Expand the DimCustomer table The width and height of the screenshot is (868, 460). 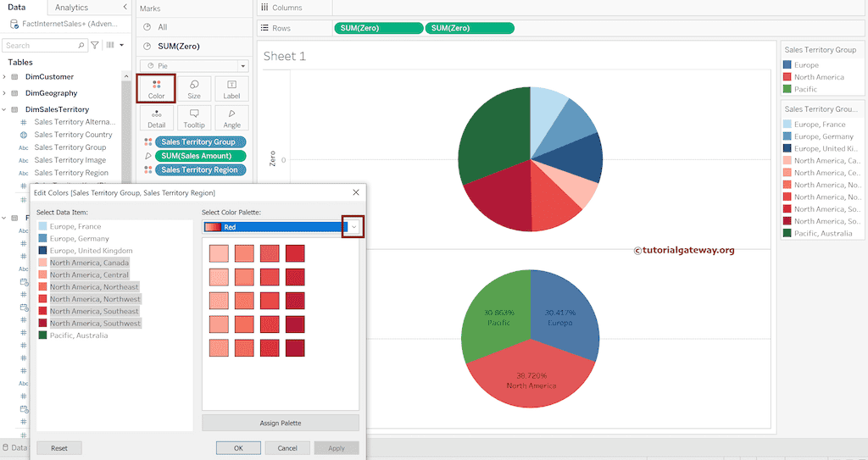(x=4, y=76)
